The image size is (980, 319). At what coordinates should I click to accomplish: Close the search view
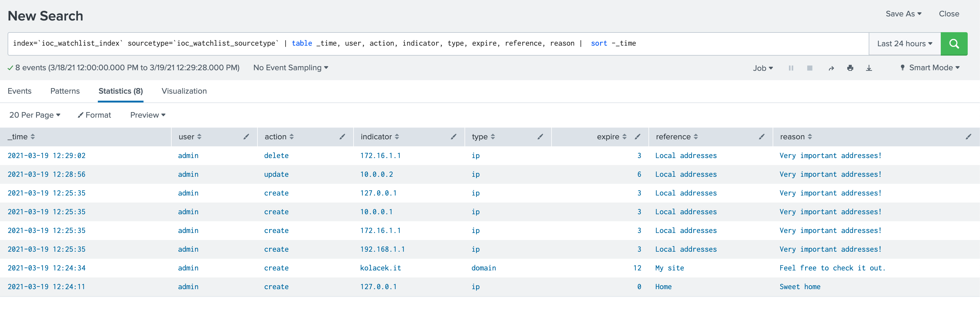[x=949, y=14]
